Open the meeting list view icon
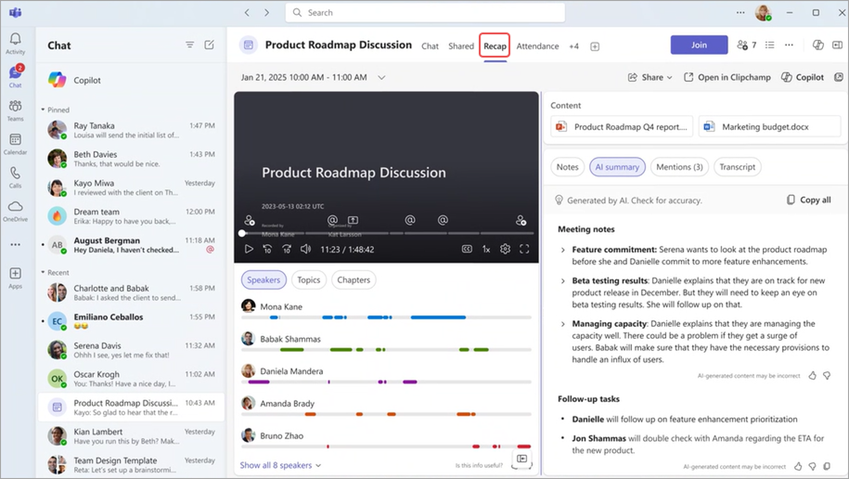This screenshot has width=849, height=479. tap(769, 45)
